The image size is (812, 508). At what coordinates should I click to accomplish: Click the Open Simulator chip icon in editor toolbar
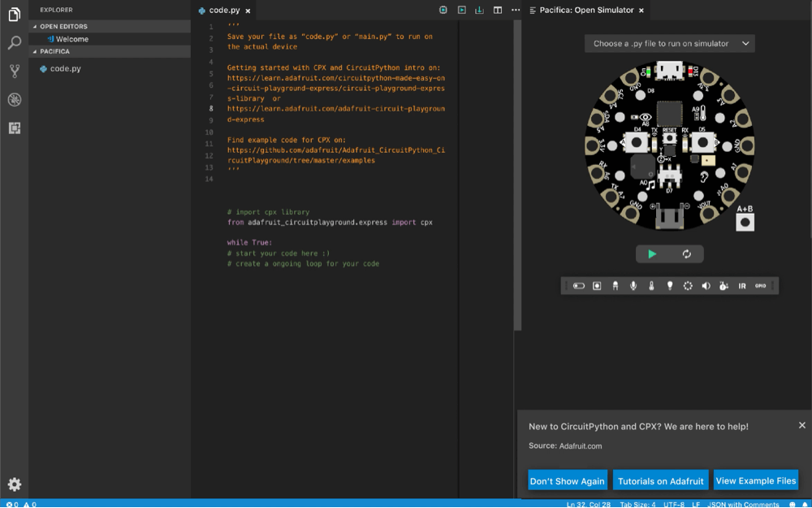pyautogui.click(x=443, y=10)
